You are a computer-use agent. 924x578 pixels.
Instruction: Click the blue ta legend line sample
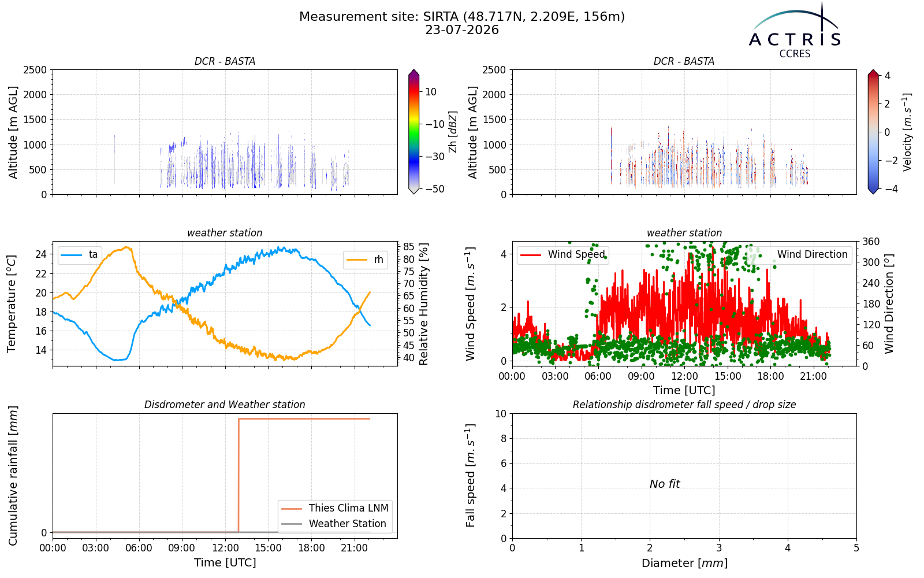pyautogui.click(x=72, y=255)
